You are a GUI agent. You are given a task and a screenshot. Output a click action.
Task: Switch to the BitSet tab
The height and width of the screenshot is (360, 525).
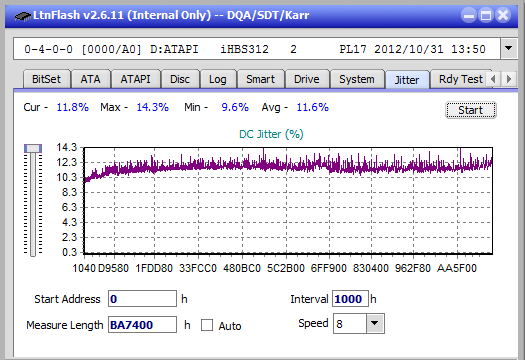(46, 79)
